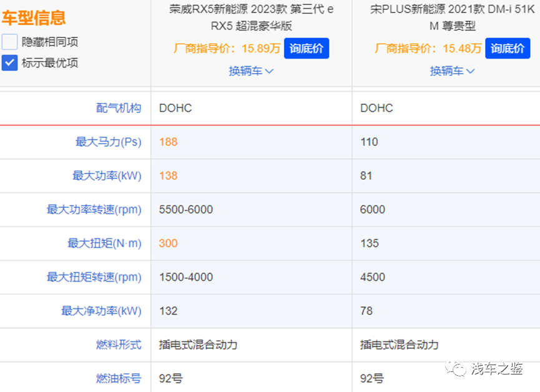Check the 隐藏相同项 checkbox
540x392 pixels.
[x=9, y=42]
